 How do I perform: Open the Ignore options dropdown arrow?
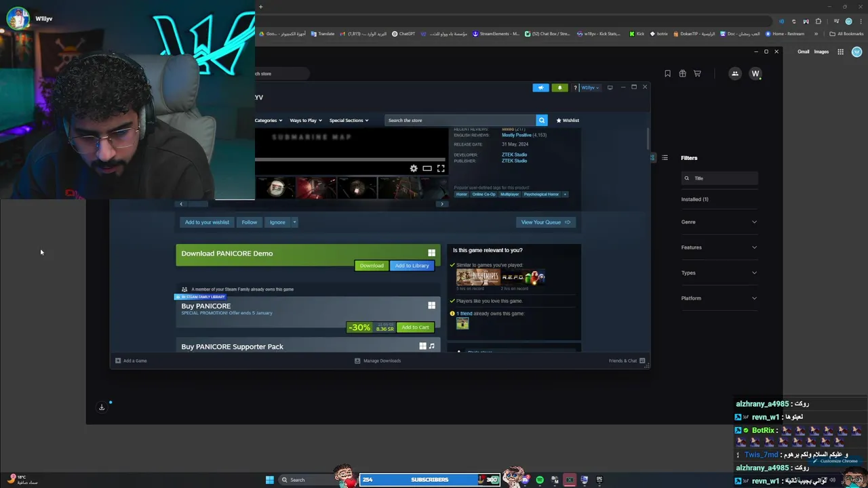click(x=294, y=222)
